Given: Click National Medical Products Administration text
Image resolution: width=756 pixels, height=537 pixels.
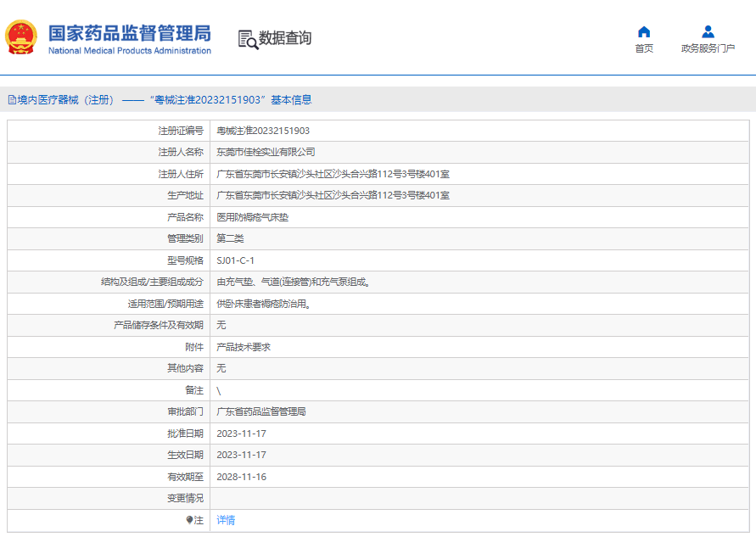Looking at the screenshot, I should 129,51.
